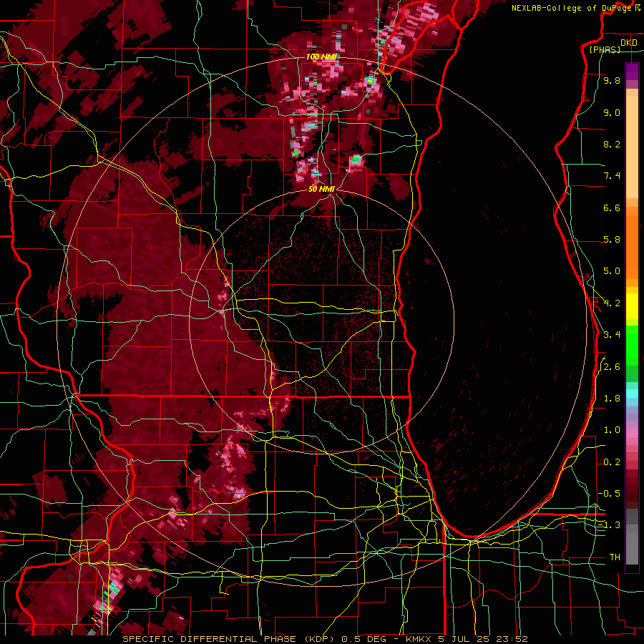Click the 100 NMI range ring label
The width and height of the screenshot is (644, 644).
321,57
